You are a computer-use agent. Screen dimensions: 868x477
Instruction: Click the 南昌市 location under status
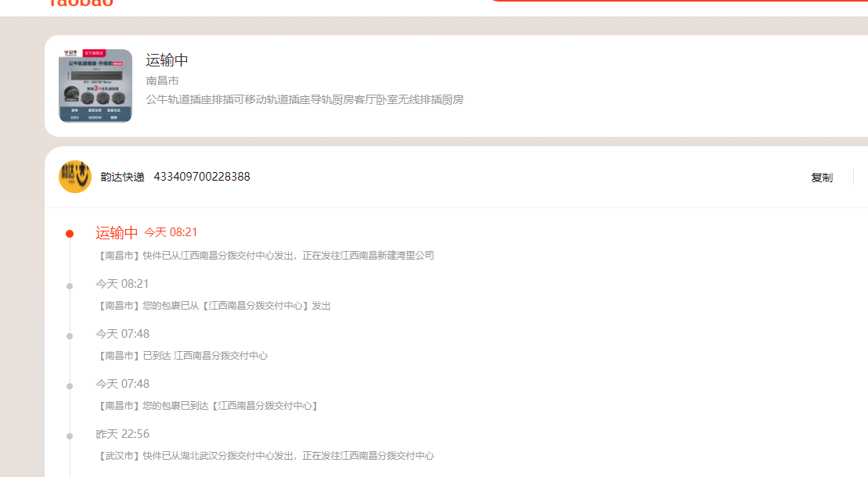(162, 81)
